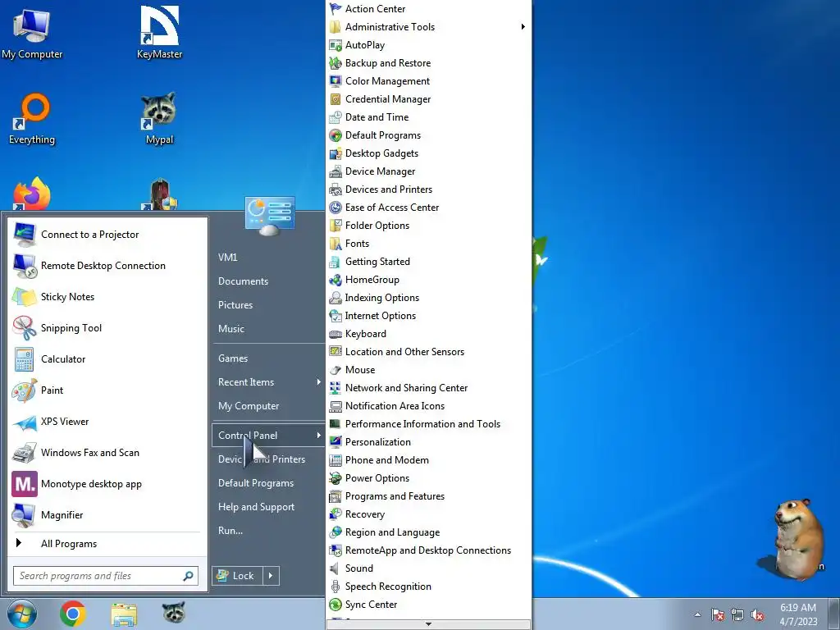Open Fonts in Control Panel list
Image resolution: width=840 pixels, height=630 pixels.
428,244
